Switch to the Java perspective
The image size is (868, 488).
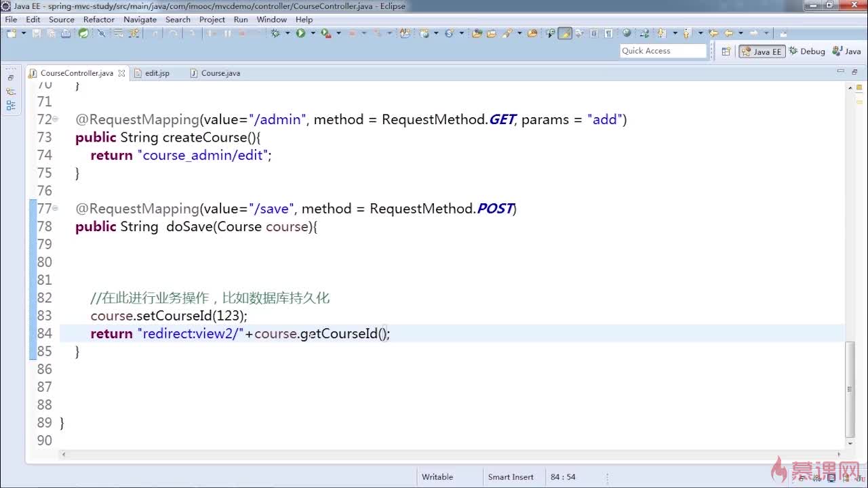847,51
